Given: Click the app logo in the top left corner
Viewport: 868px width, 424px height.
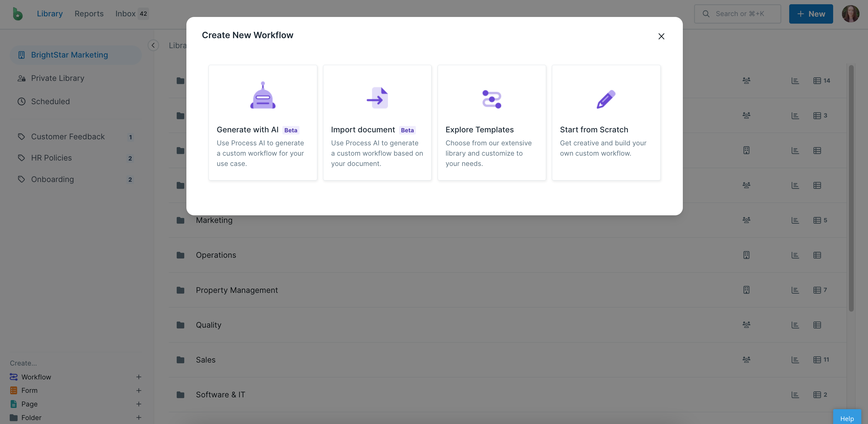Looking at the screenshot, I should 17,14.
